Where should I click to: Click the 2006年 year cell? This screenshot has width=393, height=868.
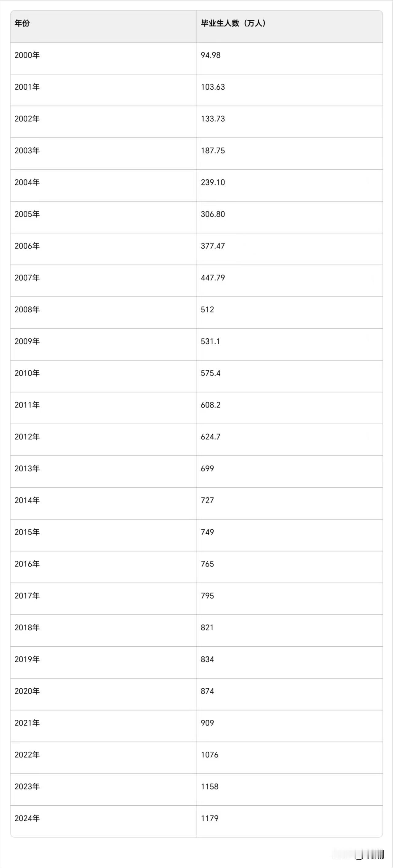(x=27, y=246)
